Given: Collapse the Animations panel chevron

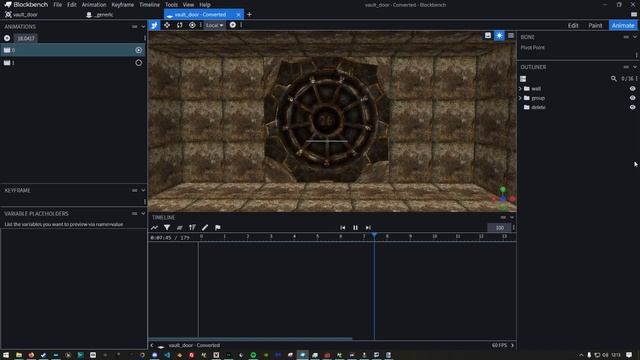Looking at the screenshot, I should click(143, 27).
